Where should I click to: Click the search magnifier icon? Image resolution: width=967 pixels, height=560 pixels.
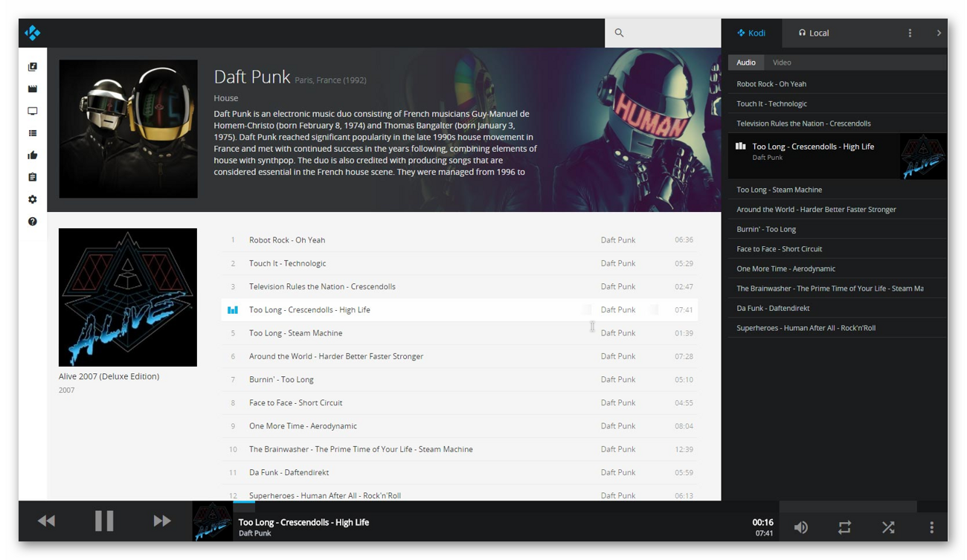tap(619, 33)
